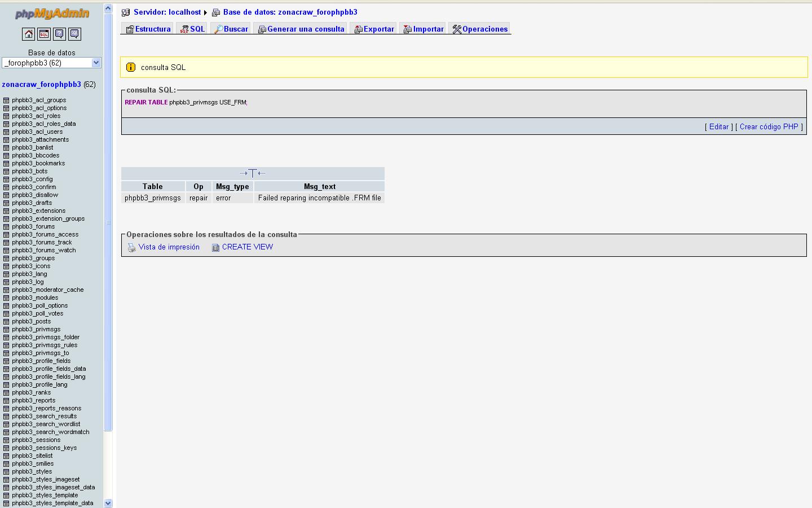Screen dimensions: 812x508
Task: Open Vista de impresión link
Action: point(169,247)
